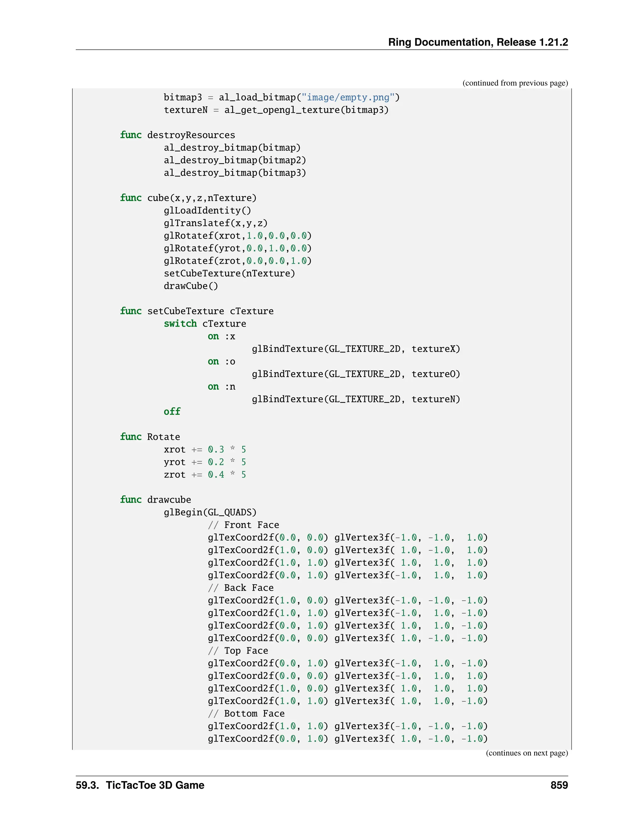Click the '59.3. TicTacToe 3D Game' footer

140,785
